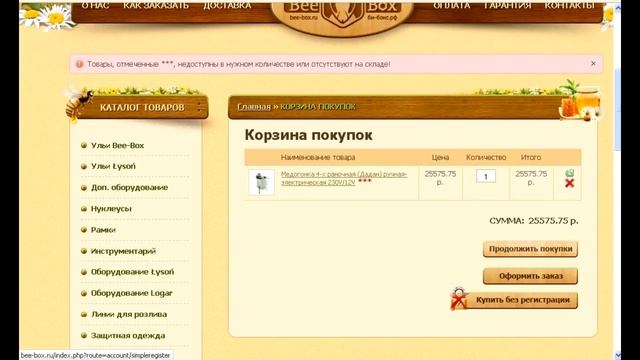Open 'Оборудование Łysoń' catalog category
640x360 pixels.
(132, 272)
